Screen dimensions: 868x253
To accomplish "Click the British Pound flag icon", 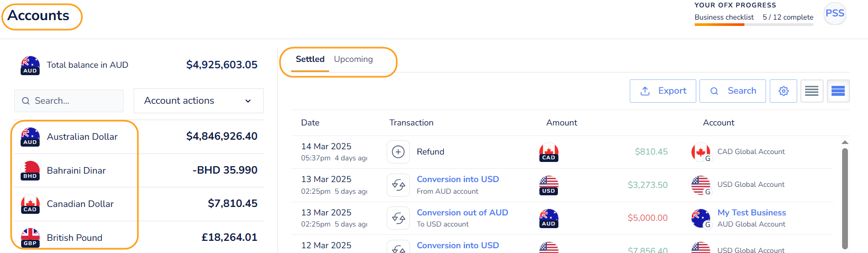I will [30, 238].
